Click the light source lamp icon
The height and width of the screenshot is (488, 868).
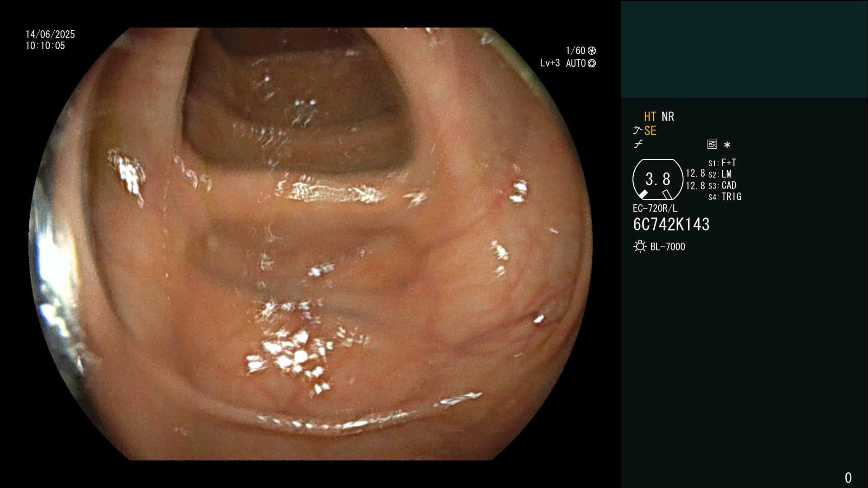640,247
